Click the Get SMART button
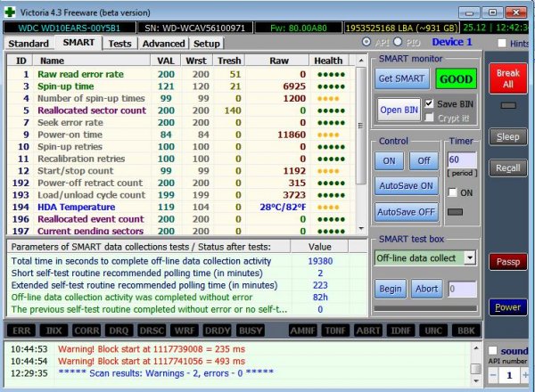This screenshot has height=392, width=535. pyautogui.click(x=401, y=78)
